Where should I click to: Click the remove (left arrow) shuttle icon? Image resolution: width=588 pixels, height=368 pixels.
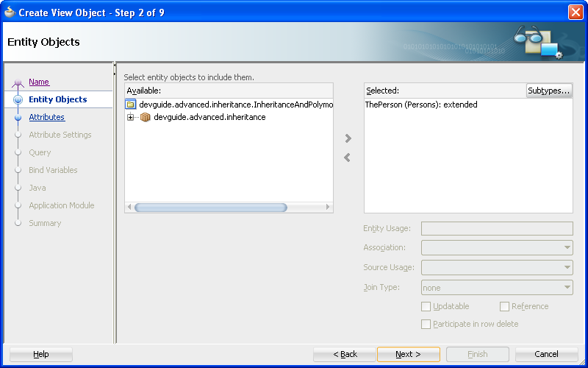click(x=347, y=158)
